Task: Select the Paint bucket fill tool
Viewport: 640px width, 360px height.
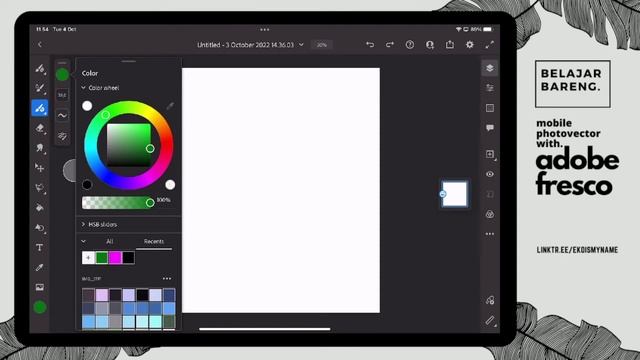Action: point(40,208)
